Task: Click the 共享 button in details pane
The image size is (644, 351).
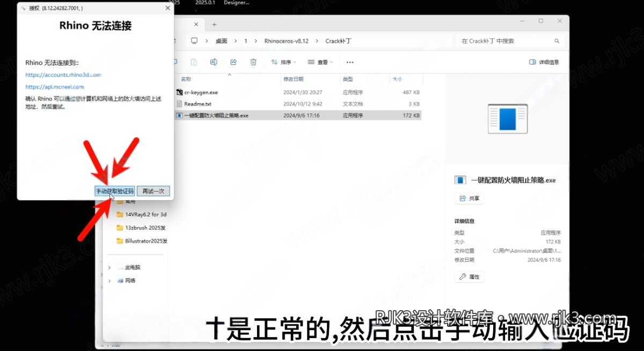Action: [x=470, y=198]
